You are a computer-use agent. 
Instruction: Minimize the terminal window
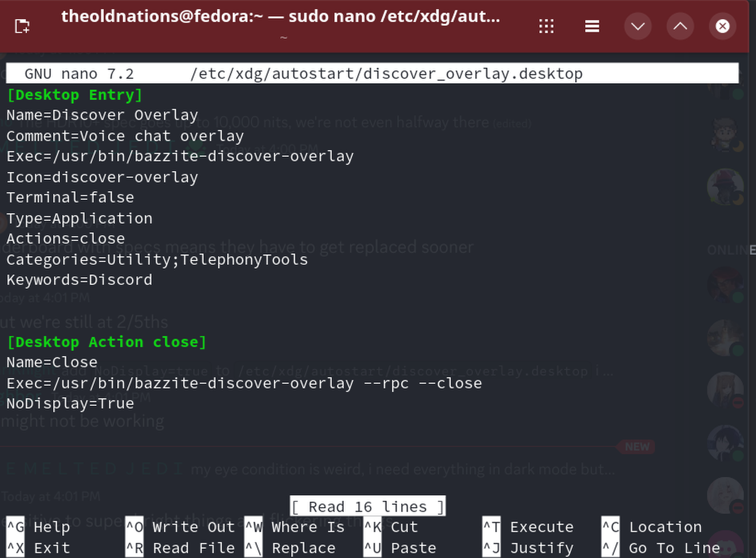tap(638, 26)
